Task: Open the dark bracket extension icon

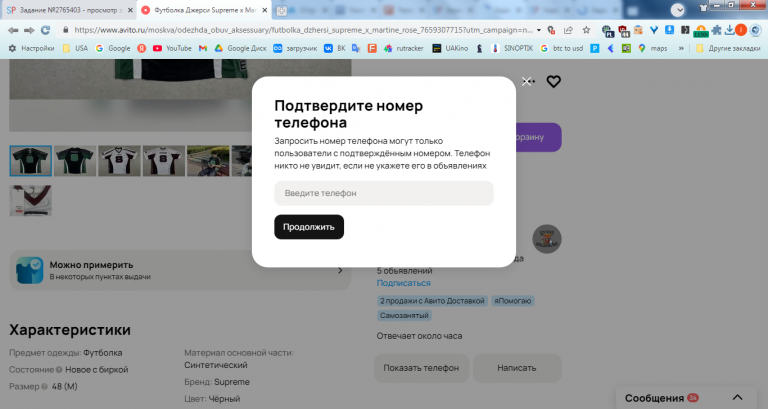Action: tap(685, 30)
